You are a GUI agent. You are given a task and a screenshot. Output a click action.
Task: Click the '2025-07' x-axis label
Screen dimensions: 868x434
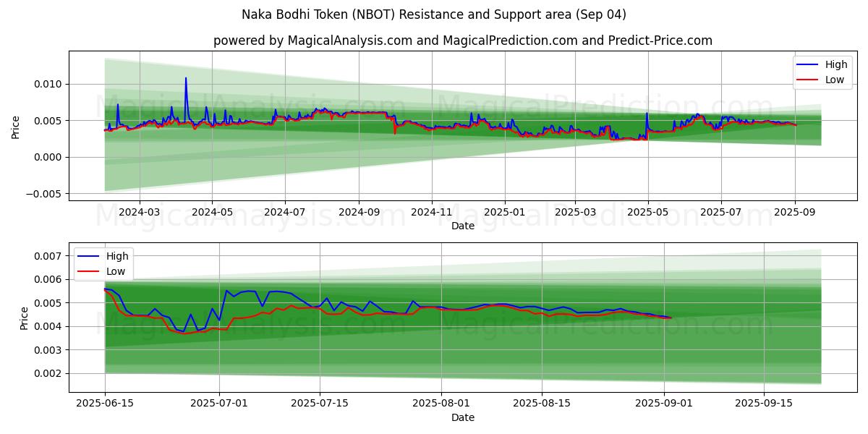tap(721, 213)
